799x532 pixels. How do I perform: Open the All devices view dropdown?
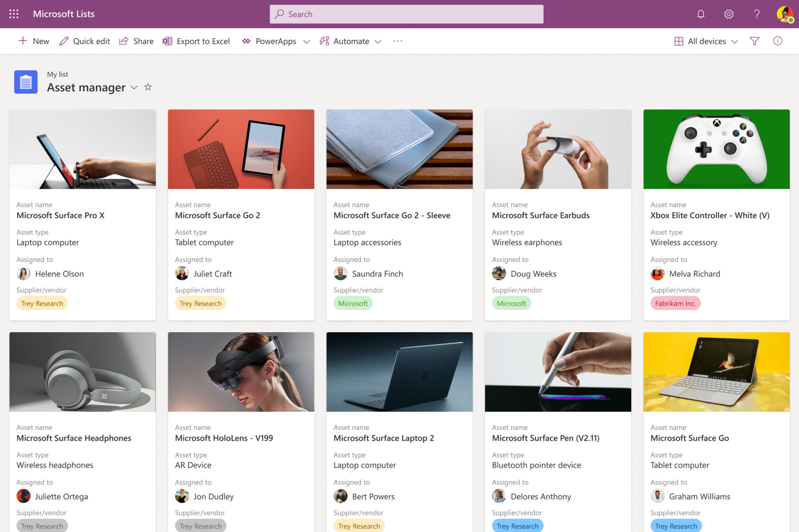pos(706,41)
